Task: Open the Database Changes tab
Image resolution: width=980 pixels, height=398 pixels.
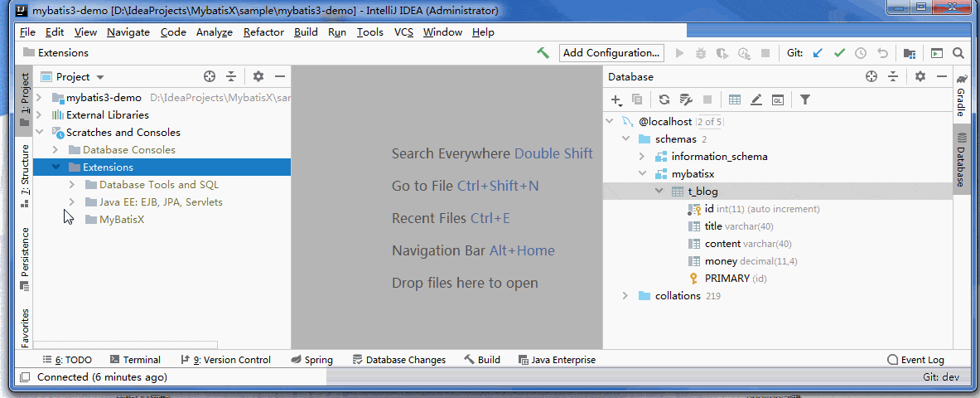Action: (x=399, y=360)
